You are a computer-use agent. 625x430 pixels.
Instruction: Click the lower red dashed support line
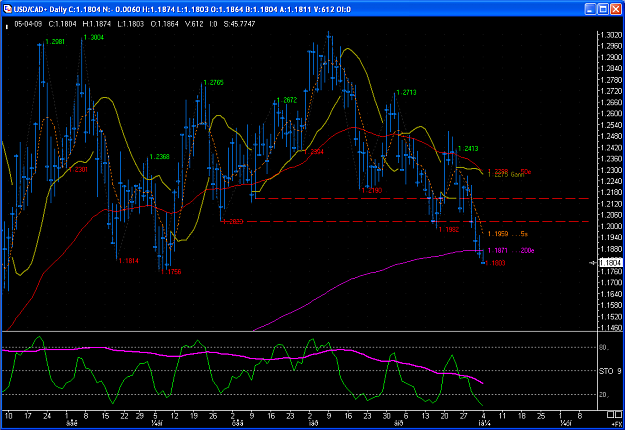[405, 222]
